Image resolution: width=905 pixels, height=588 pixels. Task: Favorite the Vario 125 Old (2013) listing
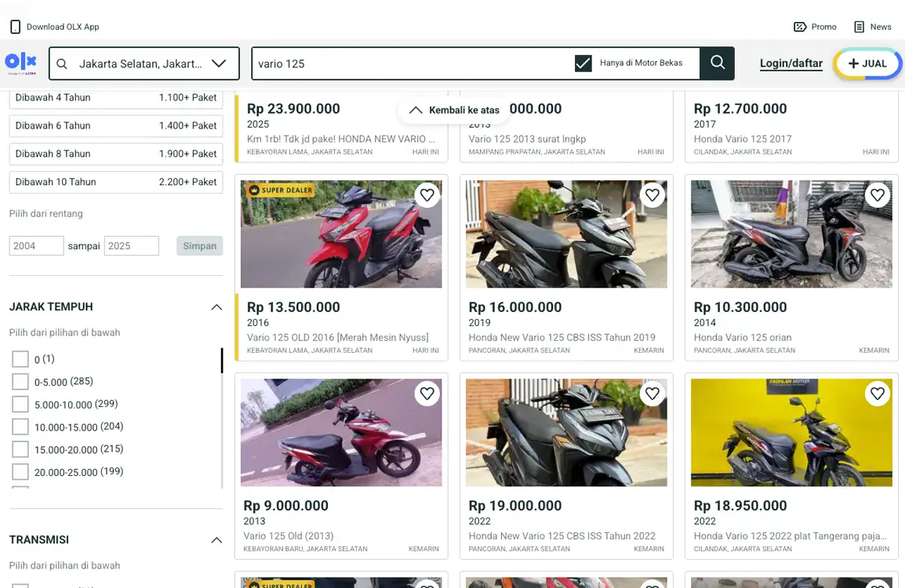click(427, 394)
